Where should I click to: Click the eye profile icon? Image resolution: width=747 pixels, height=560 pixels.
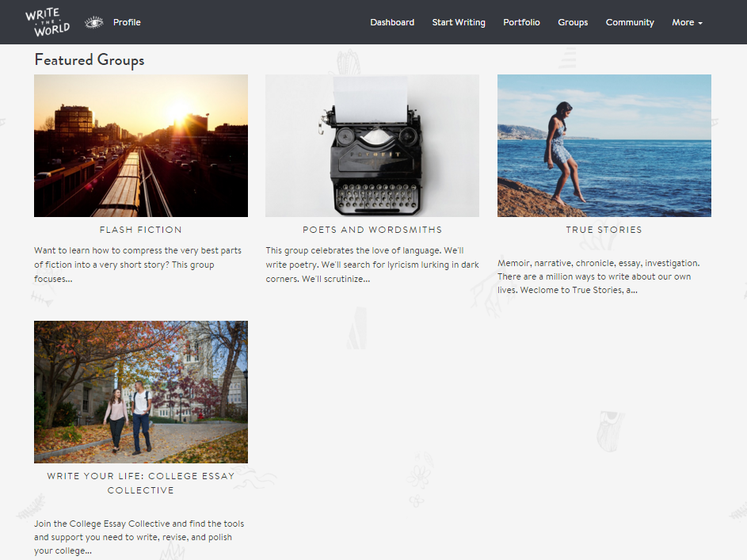[93, 22]
